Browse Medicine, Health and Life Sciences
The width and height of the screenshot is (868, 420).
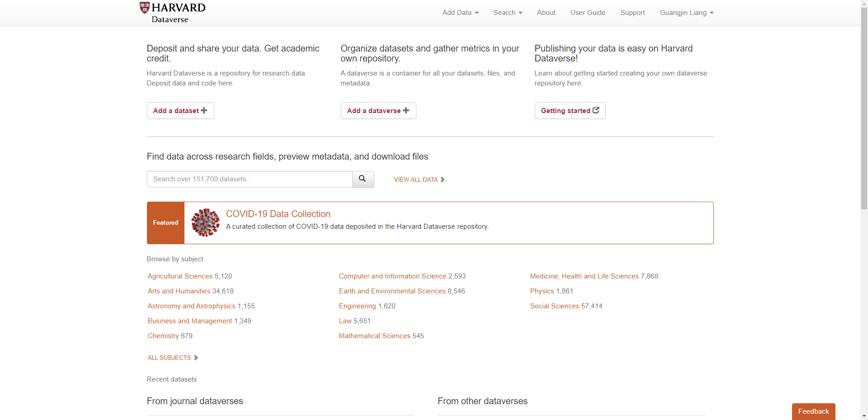[585, 276]
